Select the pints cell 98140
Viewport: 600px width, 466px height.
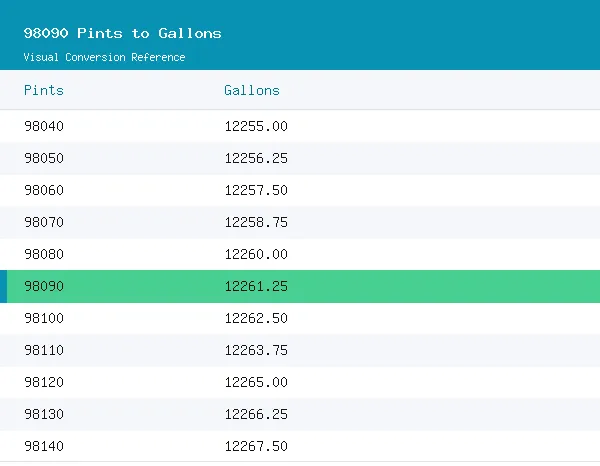[44, 446]
